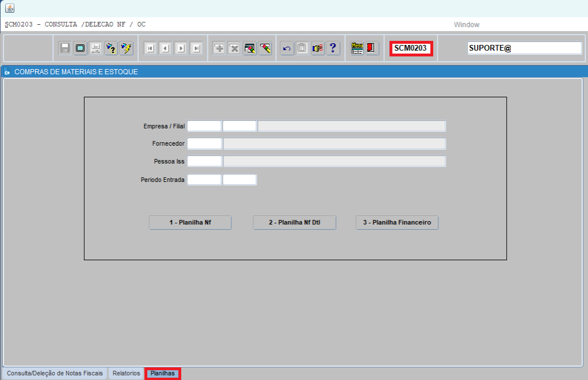The image size is (588, 380).
Task: Go to next record arrow icon
Action: coord(181,48)
